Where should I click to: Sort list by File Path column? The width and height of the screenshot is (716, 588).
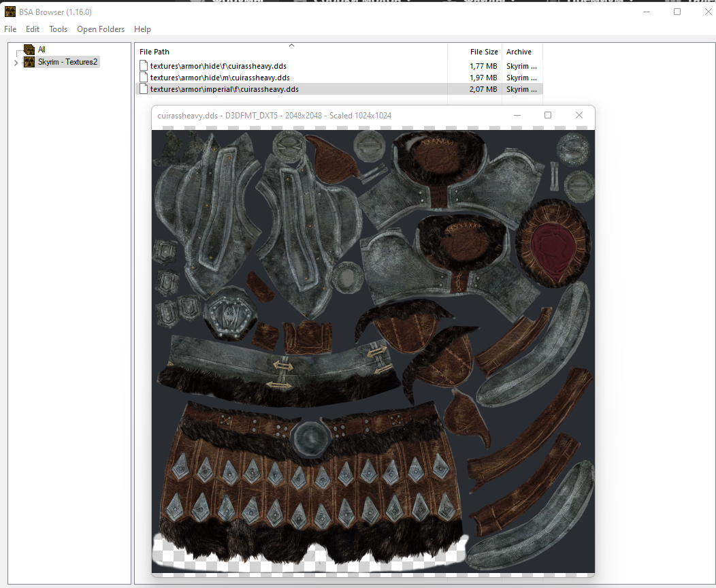pos(154,52)
